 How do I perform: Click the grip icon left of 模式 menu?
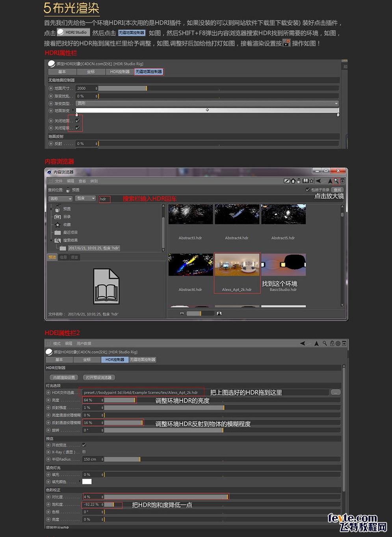coord(48,343)
